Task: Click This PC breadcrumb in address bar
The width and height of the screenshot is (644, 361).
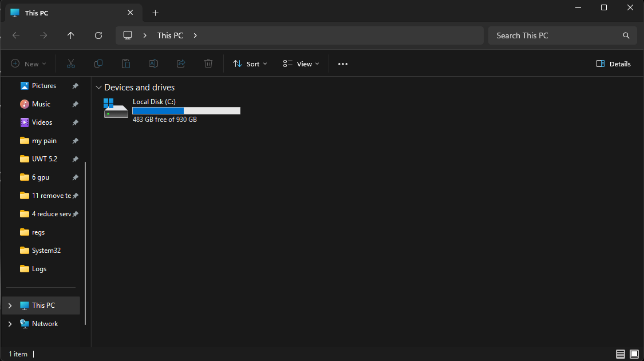Action: click(170, 35)
